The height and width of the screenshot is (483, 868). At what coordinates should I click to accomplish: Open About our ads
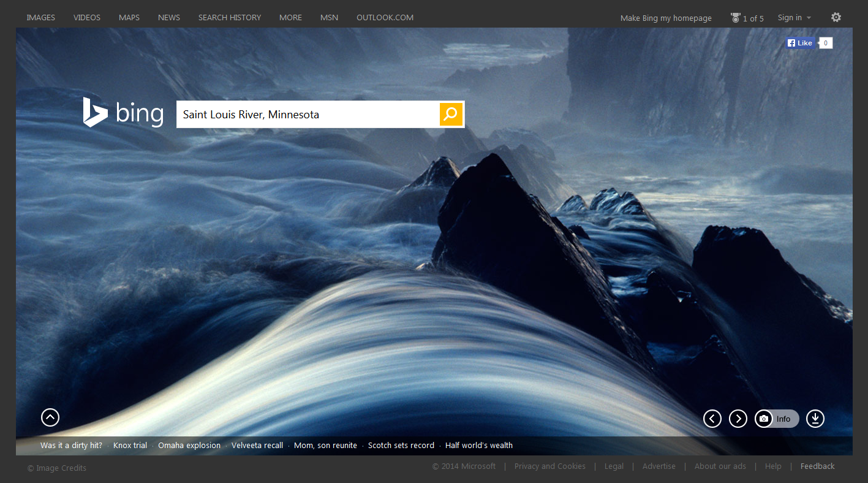720,466
